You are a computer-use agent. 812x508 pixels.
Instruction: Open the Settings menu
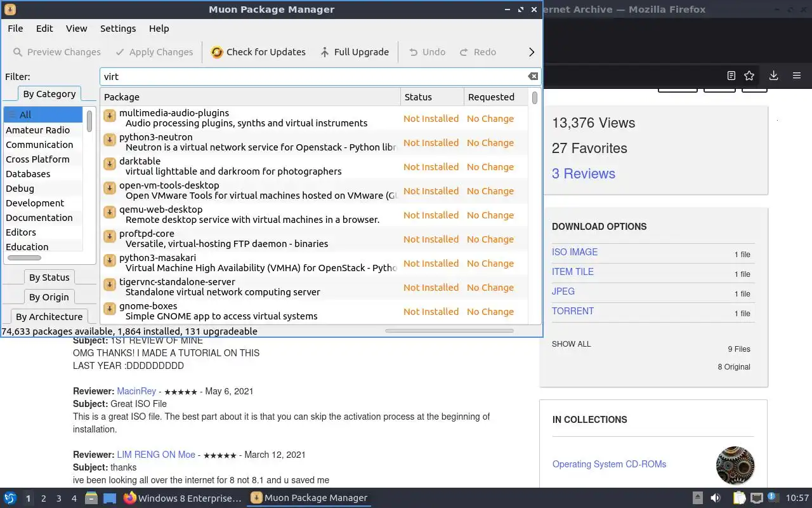coord(118,29)
